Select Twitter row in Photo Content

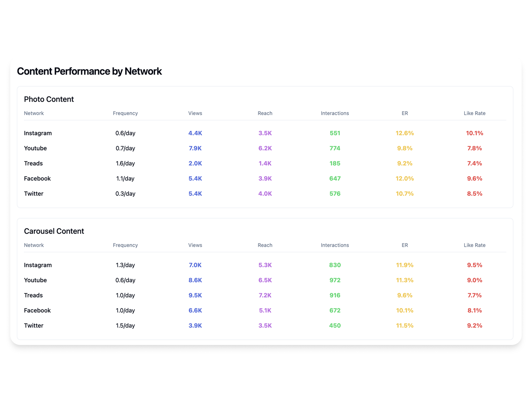33,194
